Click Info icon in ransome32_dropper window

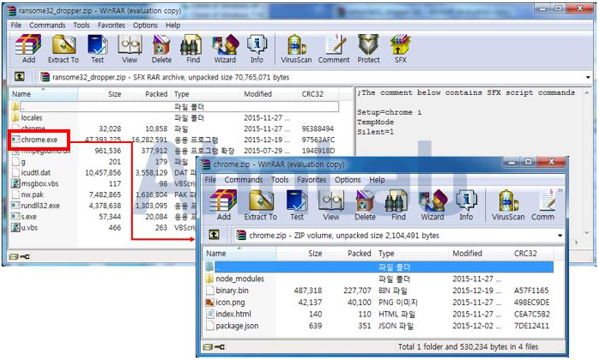[257, 49]
